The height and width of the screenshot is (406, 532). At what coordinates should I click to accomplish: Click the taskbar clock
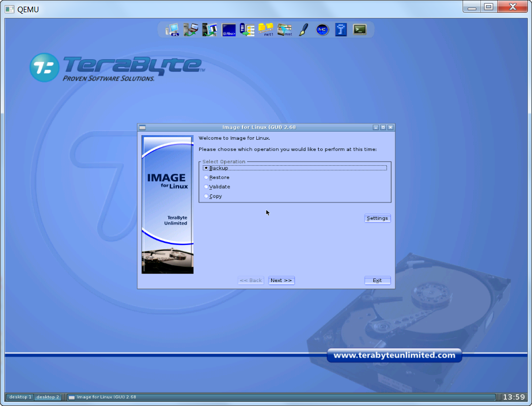click(514, 397)
